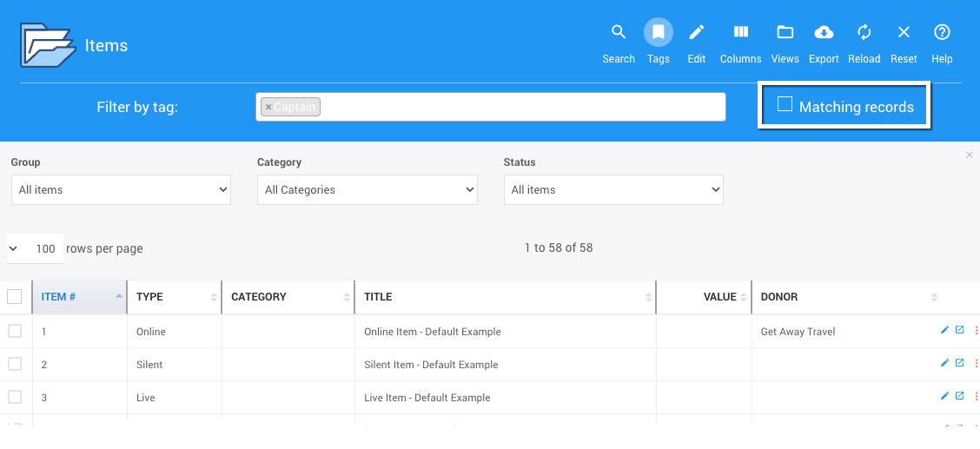This screenshot has height=449, width=980.
Task: Open the Columns chooser
Action: 740,33
